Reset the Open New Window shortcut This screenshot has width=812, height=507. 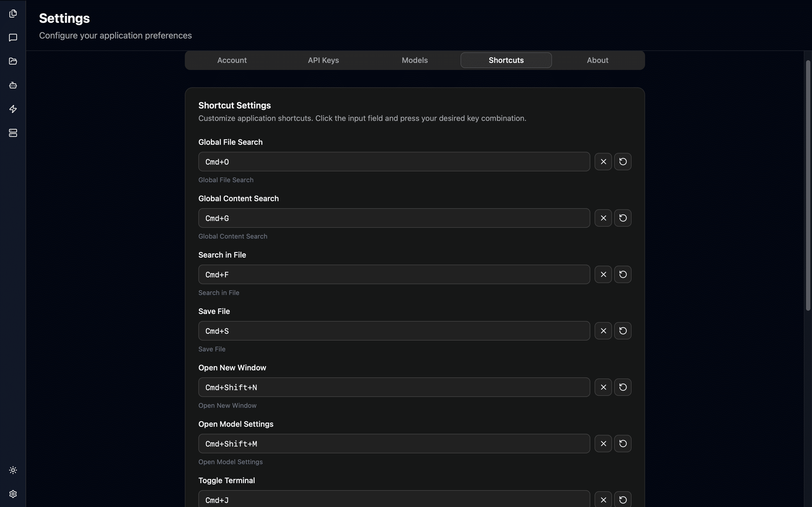(623, 387)
